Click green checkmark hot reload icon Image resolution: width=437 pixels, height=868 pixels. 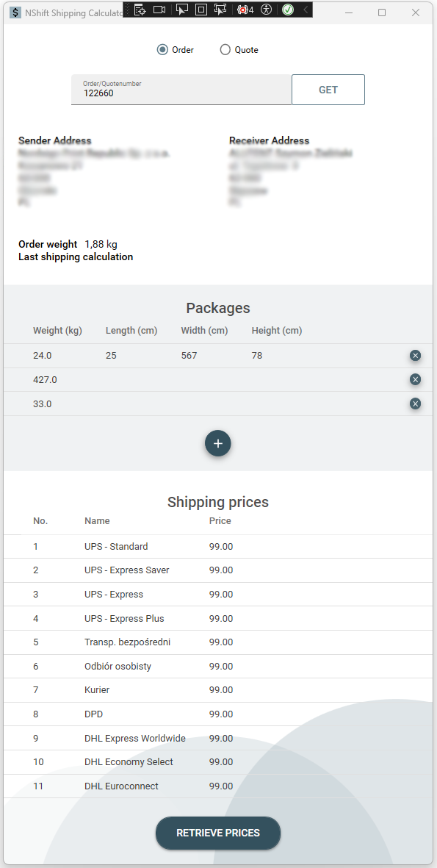click(x=288, y=10)
